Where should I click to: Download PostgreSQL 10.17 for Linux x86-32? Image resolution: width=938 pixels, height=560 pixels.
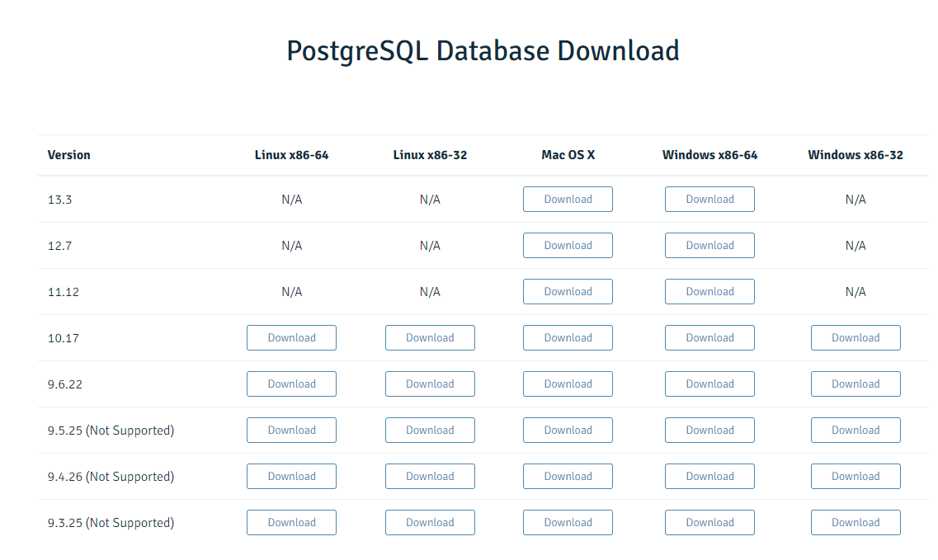[x=430, y=337]
